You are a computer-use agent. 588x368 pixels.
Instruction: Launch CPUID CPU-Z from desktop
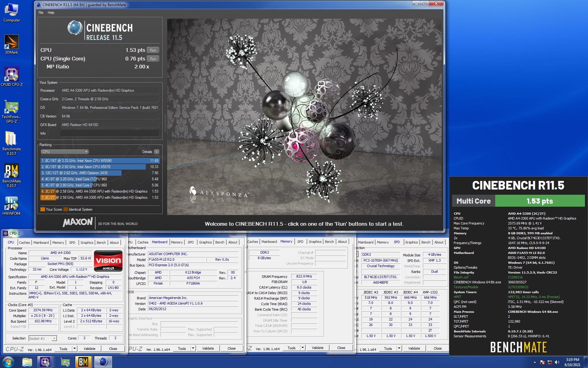click(12, 77)
